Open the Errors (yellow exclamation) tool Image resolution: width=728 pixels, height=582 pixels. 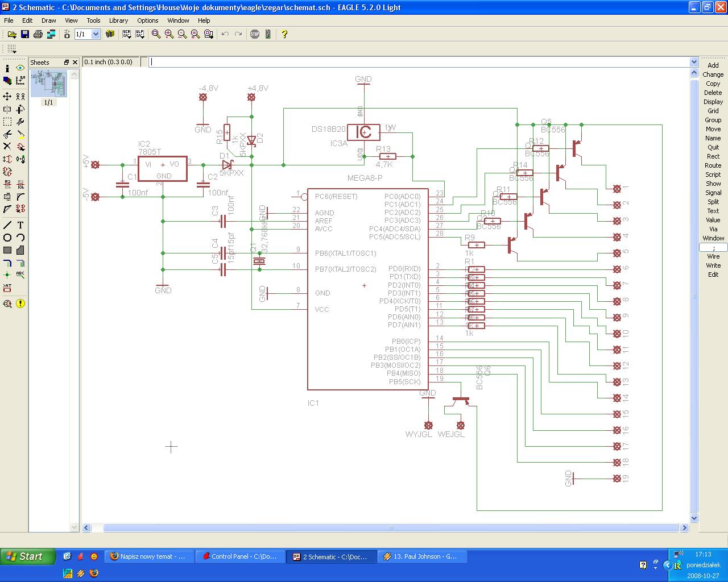(x=20, y=304)
